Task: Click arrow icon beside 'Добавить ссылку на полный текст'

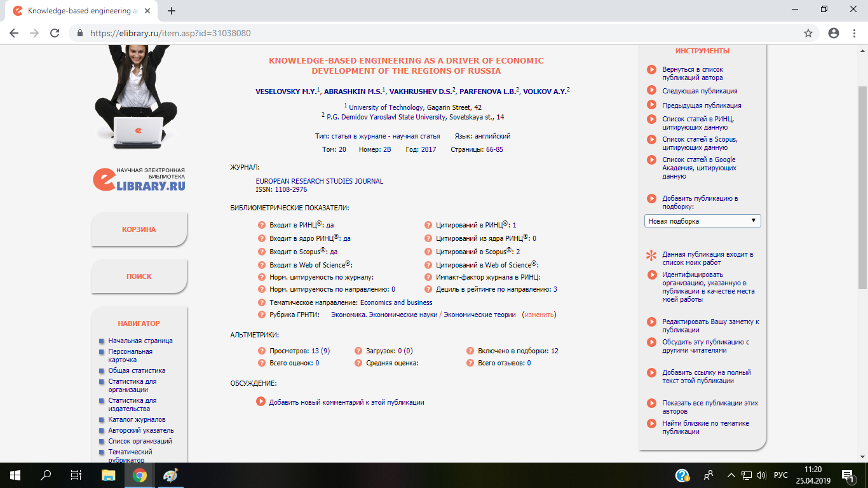Action: click(651, 373)
